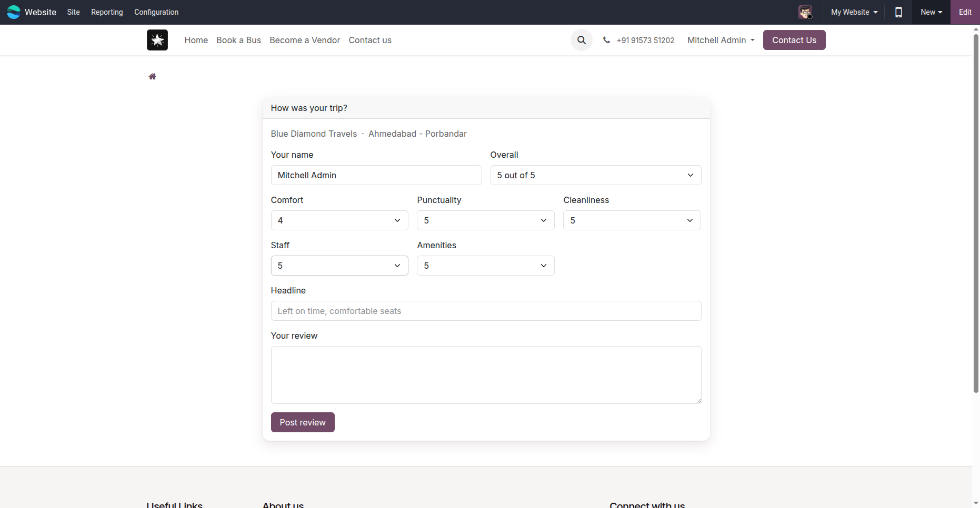Open the Mitchell Admin avatar in top bar

[x=805, y=12]
